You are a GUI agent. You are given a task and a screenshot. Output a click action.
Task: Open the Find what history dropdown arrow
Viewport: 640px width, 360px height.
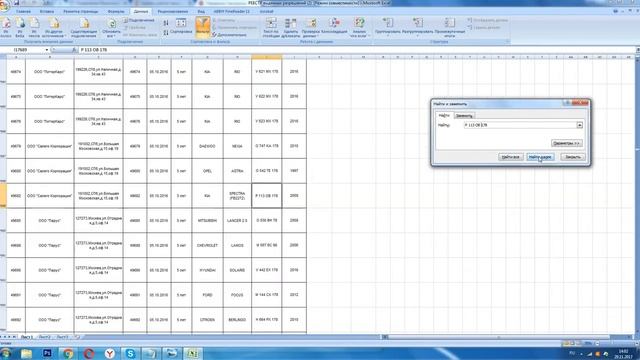click(580, 125)
